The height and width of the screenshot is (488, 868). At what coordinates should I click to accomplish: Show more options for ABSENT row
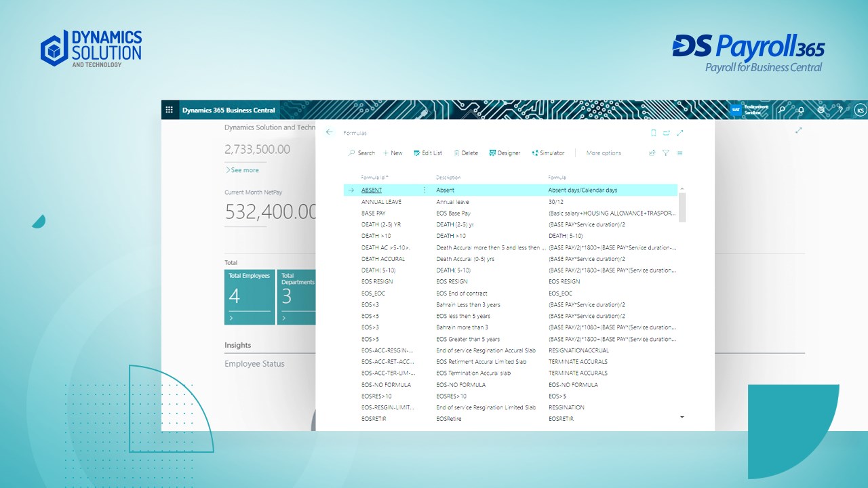click(425, 190)
